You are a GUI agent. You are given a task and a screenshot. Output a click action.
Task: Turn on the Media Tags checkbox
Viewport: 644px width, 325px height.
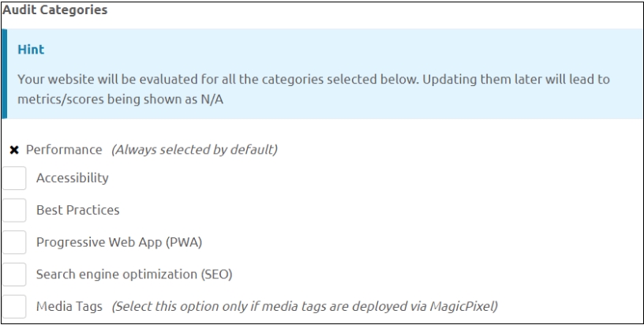14,306
